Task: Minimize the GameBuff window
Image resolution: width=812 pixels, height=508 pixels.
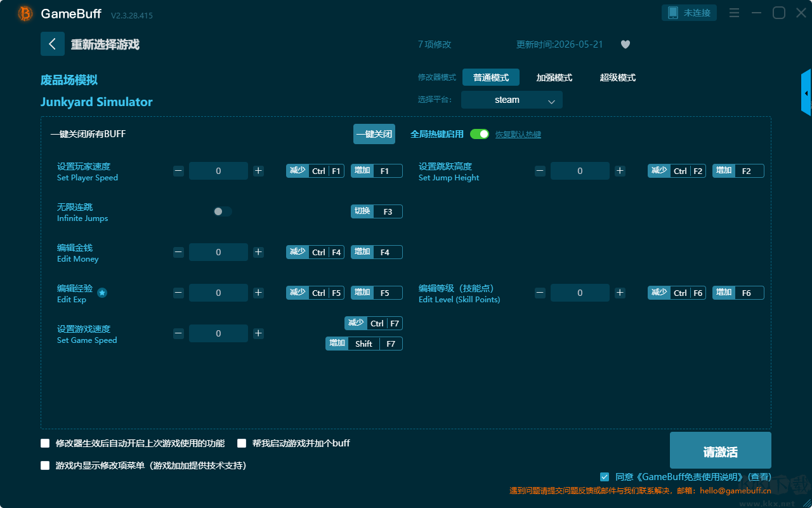Action: pos(756,13)
